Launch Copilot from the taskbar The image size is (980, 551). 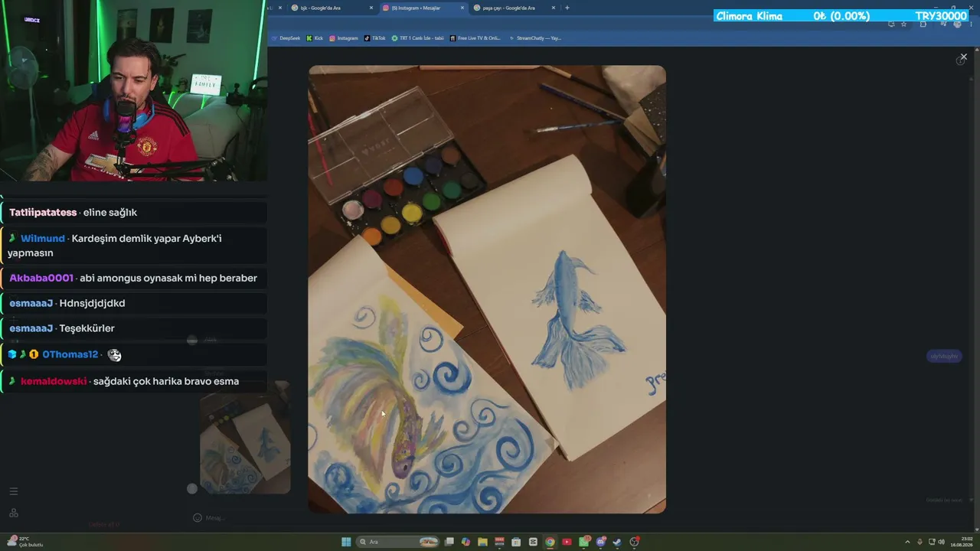466,542
